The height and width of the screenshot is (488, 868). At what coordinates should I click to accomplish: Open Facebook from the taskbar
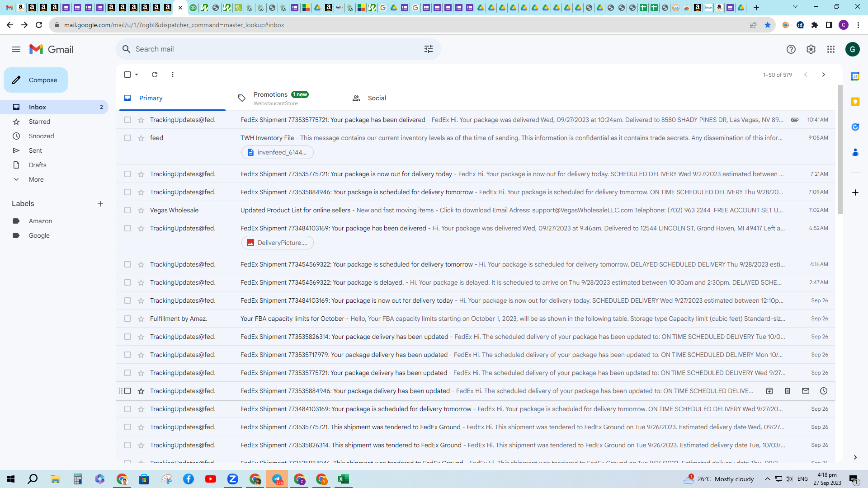coord(189,479)
